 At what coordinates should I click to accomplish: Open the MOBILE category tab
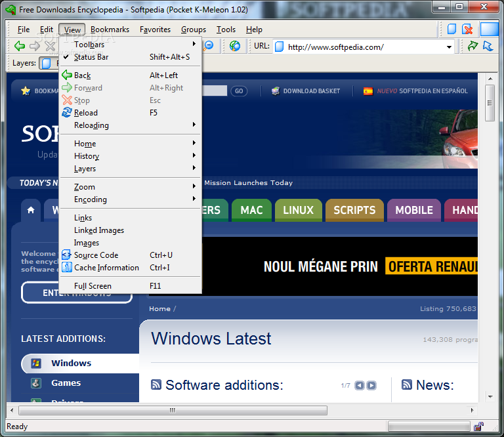(x=414, y=210)
